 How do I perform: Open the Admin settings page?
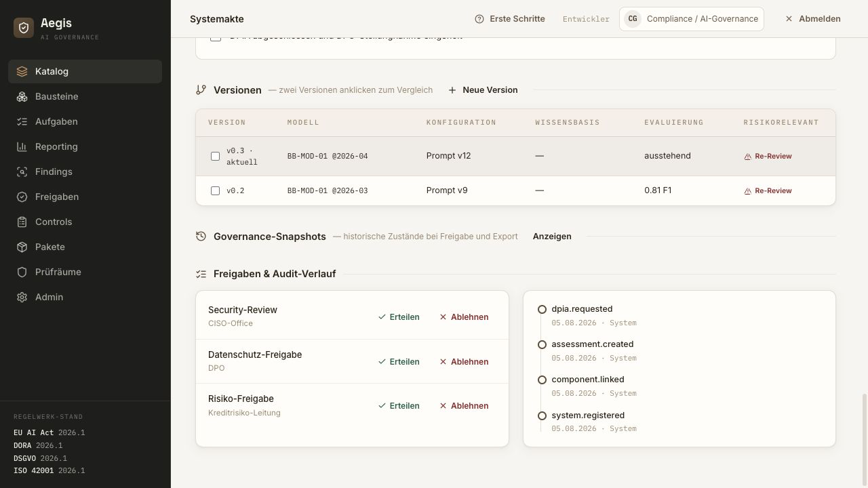[85, 297]
